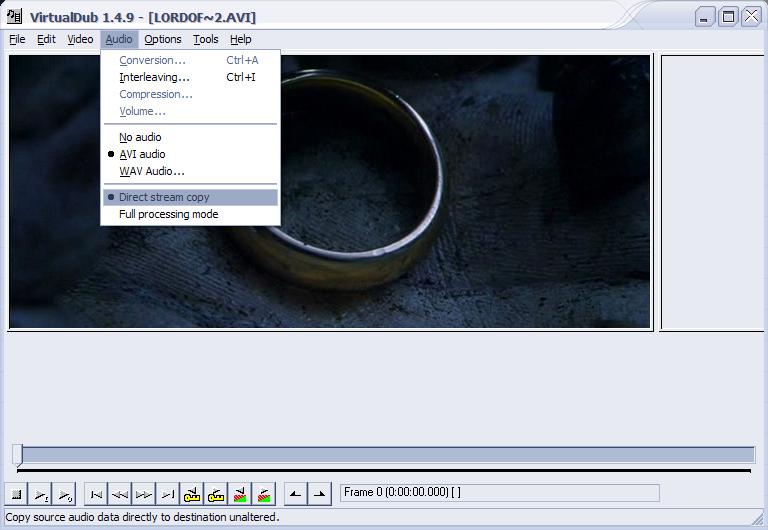
Task: Select AVI audio source
Action: 191,154
